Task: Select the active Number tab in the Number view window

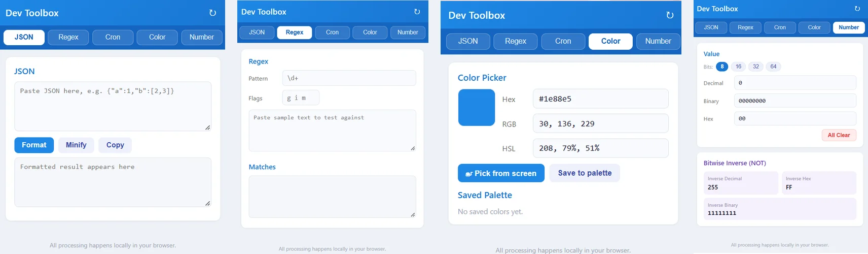Action: pos(849,27)
